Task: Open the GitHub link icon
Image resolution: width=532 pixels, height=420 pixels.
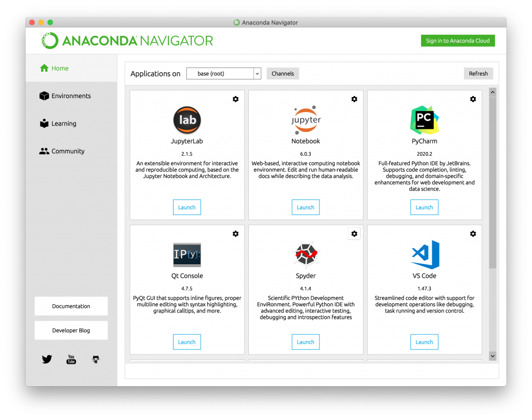Action: [96, 359]
